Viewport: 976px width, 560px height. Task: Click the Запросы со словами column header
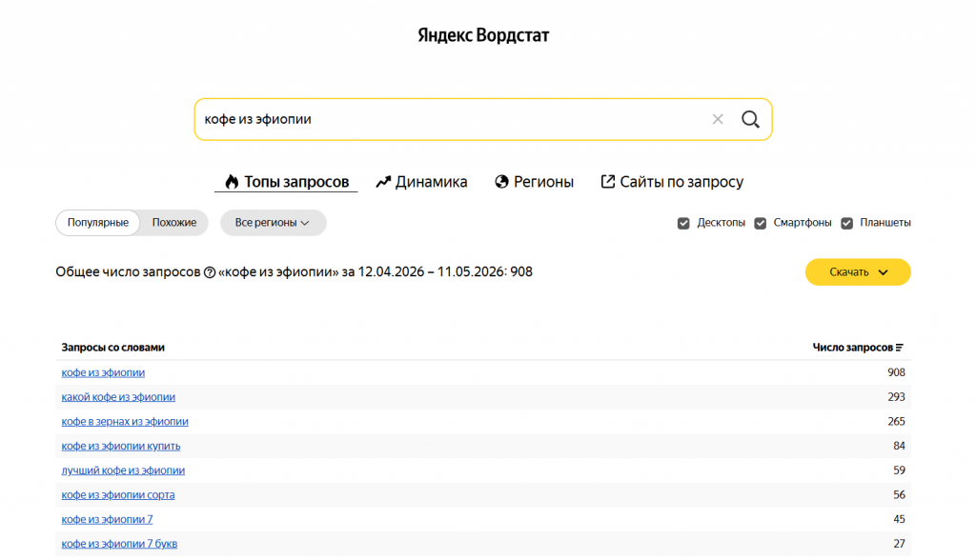coord(112,348)
